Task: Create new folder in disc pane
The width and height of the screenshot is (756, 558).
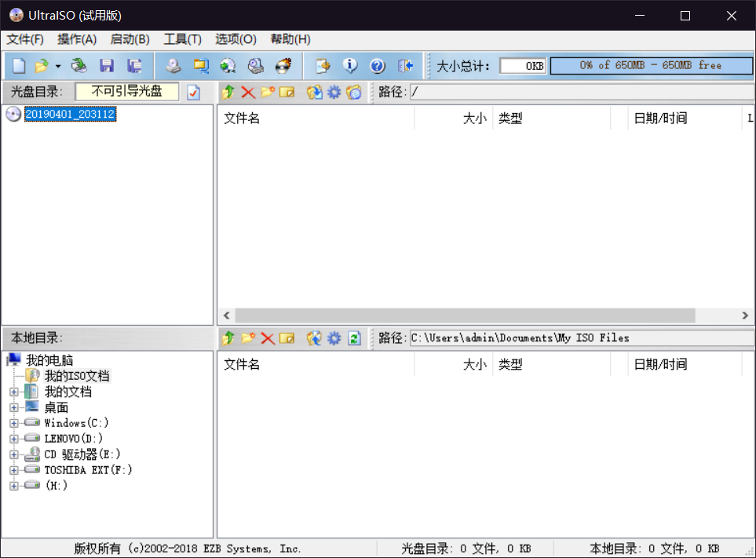Action: [x=268, y=92]
